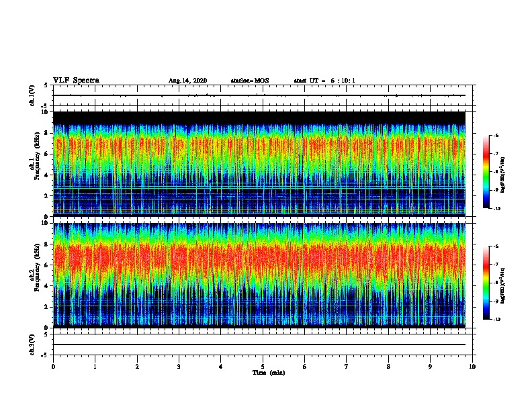Click time axis tick label "0"
This screenshot has height=411, width=532.
[53, 367]
